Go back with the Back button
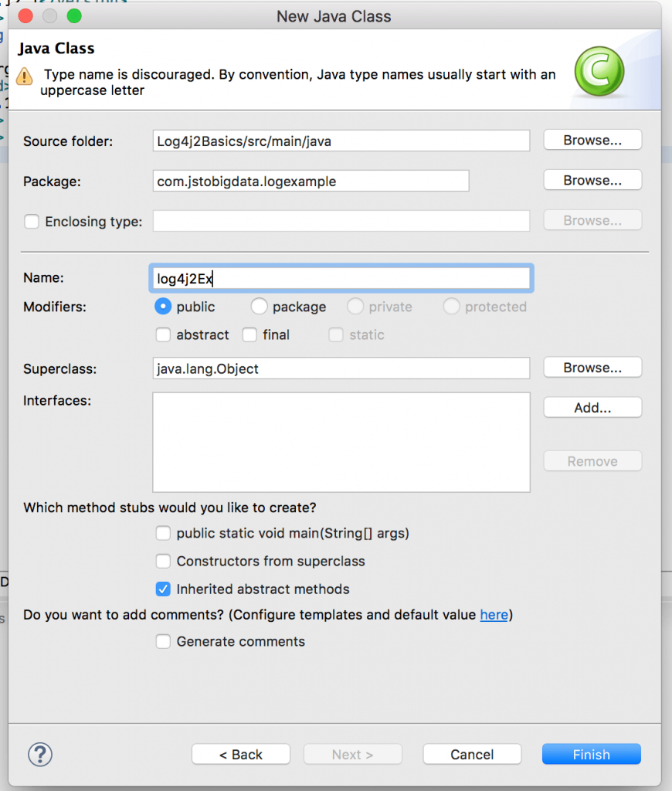This screenshot has width=672, height=791. 241,754
